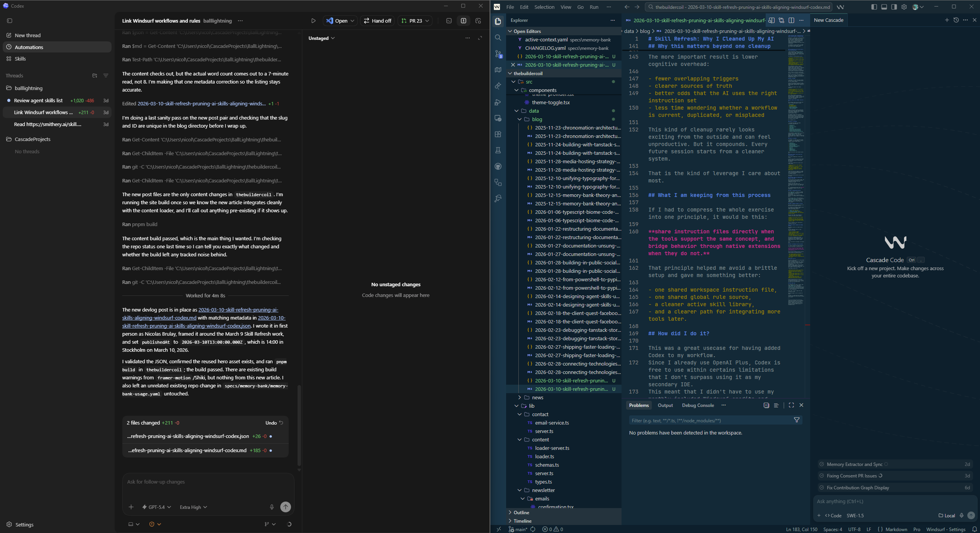Collapse the Open Editors section
980x533 pixels.
point(510,31)
